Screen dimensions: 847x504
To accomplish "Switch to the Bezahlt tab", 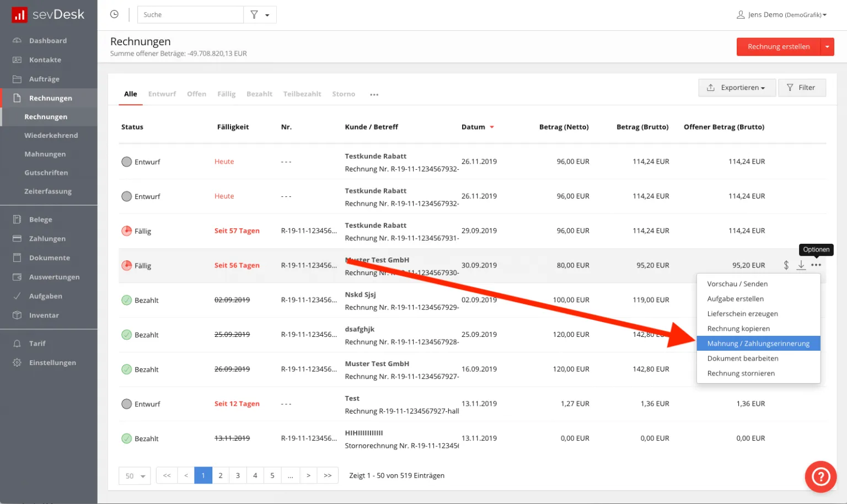I will 259,94.
